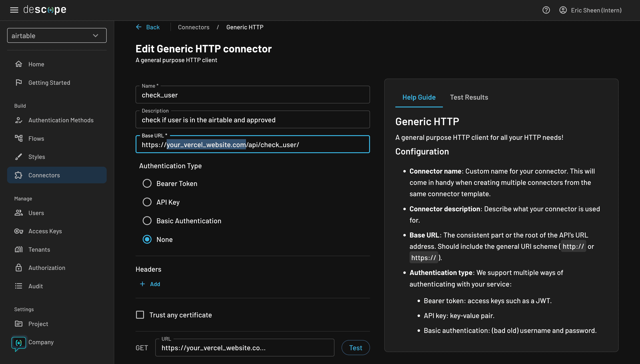Screen dimensions: 640x364
Task: Open the Audit log section
Action: point(35,286)
